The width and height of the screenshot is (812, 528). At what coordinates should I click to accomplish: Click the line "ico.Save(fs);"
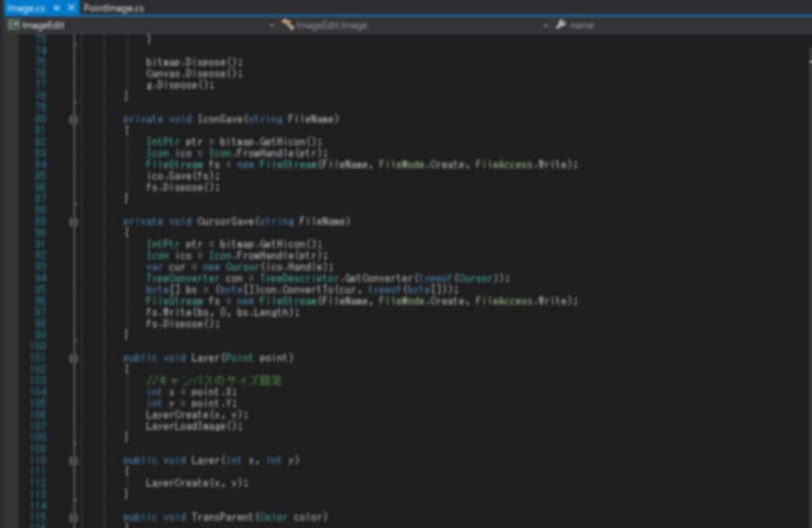point(183,175)
